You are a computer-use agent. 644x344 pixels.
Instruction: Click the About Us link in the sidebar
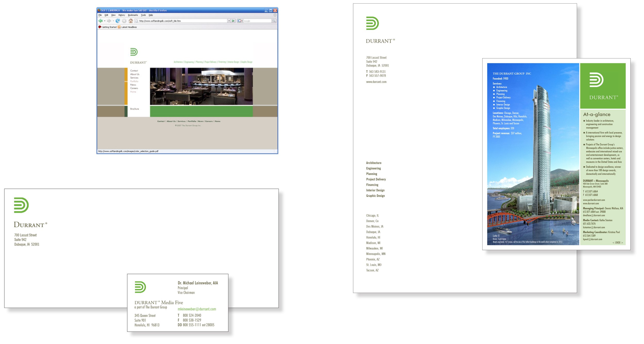click(x=135, y=74)
